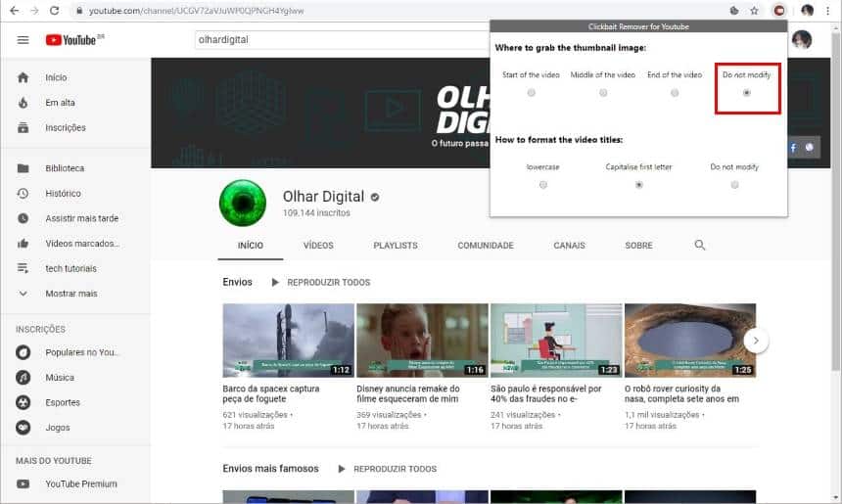Open the SpaceX rocket video thumbnail
The height and width of the screenshot is (504, 842).
pyautogui.click(x=289, y=341)
